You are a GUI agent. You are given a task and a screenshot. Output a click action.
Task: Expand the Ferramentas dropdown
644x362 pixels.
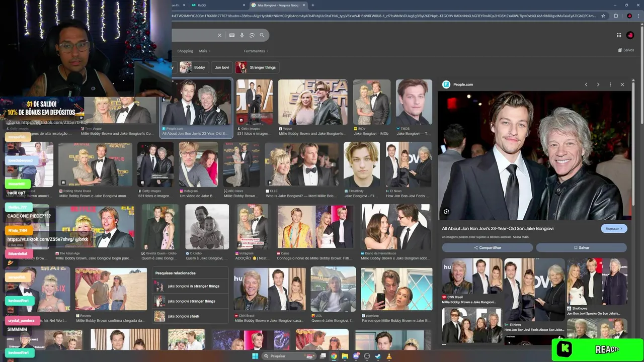tap(256, 51)
